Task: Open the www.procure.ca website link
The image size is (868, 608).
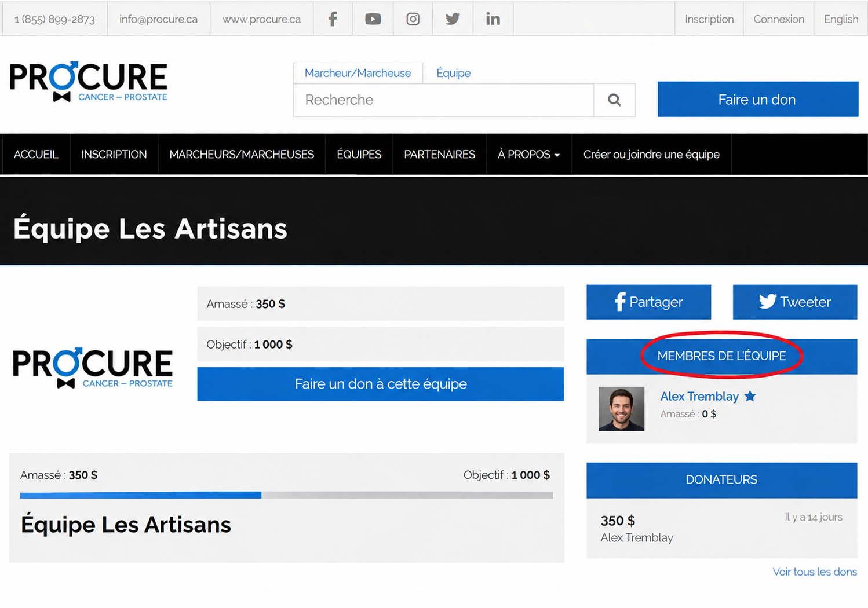Action: point(261,19)
